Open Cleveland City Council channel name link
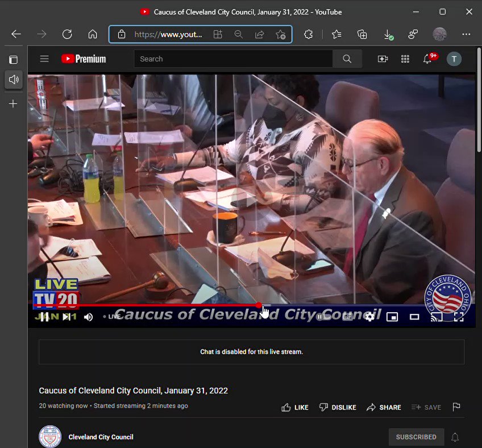Image resolution: width=482 pixels, height=448 pixels. [101, 437]
